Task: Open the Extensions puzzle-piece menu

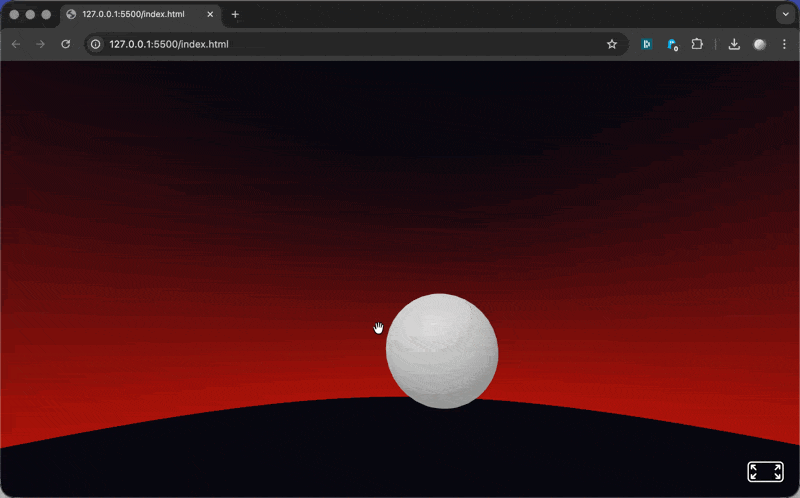Action: 697,44
